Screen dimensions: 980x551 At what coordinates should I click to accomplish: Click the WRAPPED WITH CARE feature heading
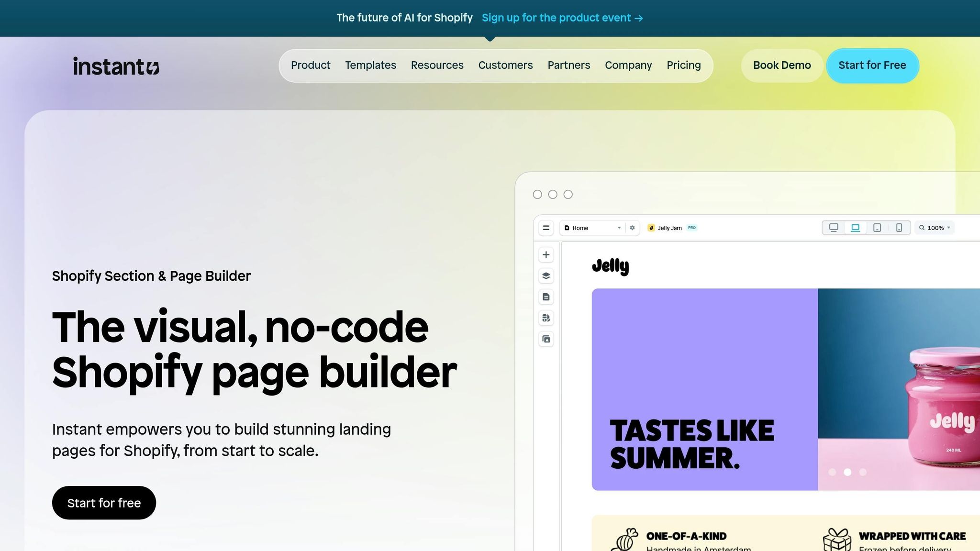912,536
